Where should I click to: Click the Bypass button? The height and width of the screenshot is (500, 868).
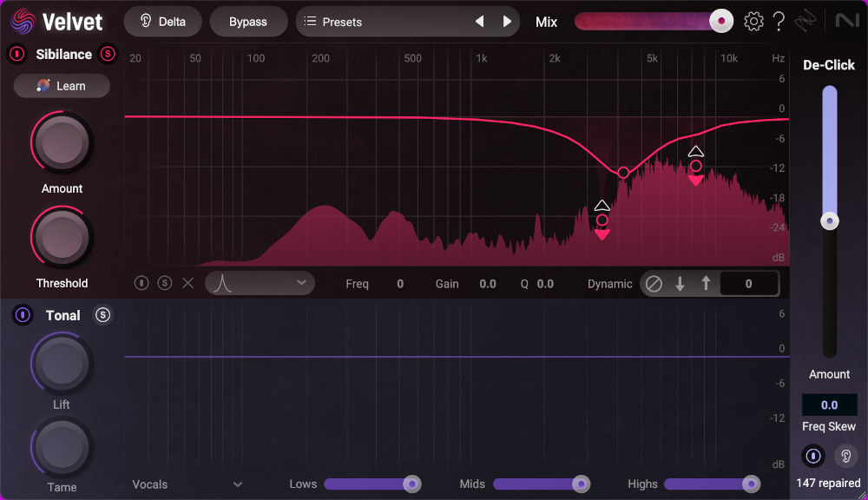(x=247, y=22)
